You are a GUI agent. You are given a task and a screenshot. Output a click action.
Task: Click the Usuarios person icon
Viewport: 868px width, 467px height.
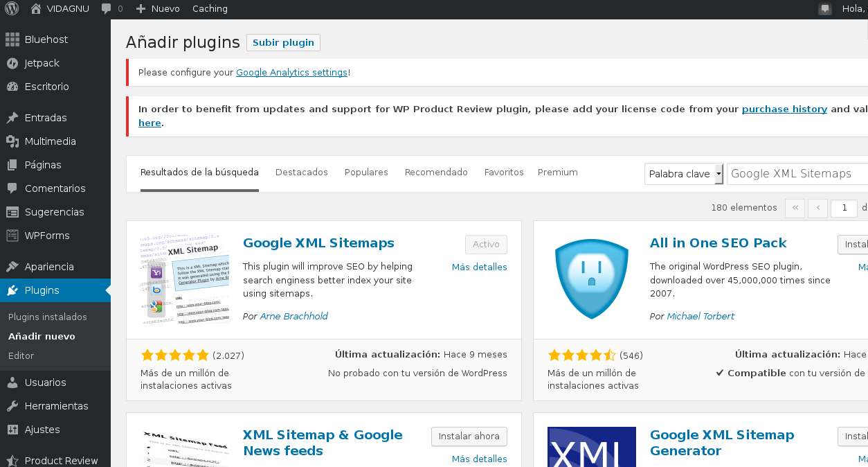tap(12, 382)
